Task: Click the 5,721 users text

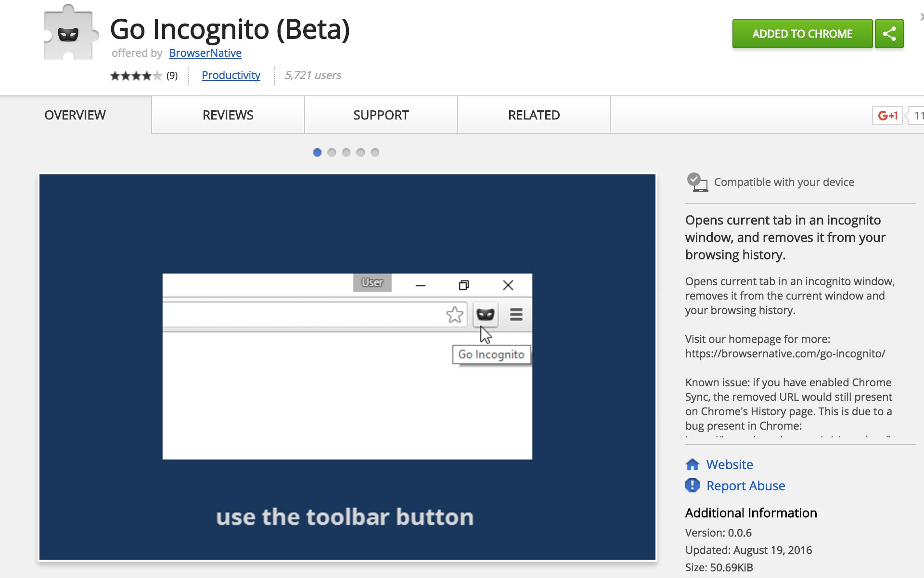Action: (x=313, y=75)
